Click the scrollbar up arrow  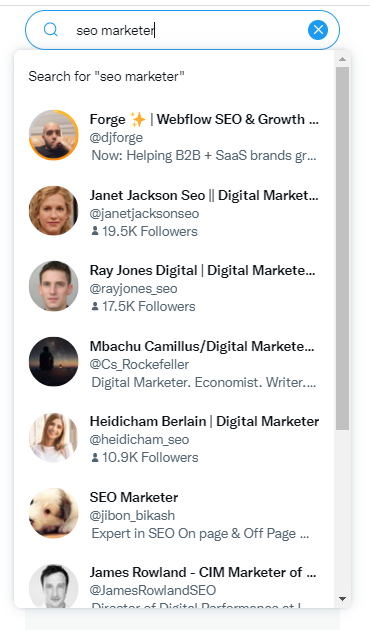[342, 59]
